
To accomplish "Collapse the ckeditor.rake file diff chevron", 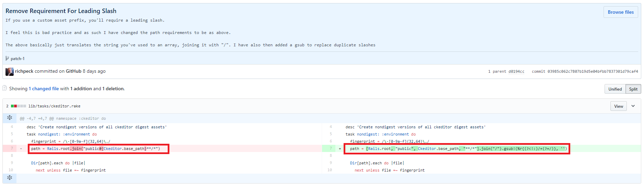I will 633,106.
